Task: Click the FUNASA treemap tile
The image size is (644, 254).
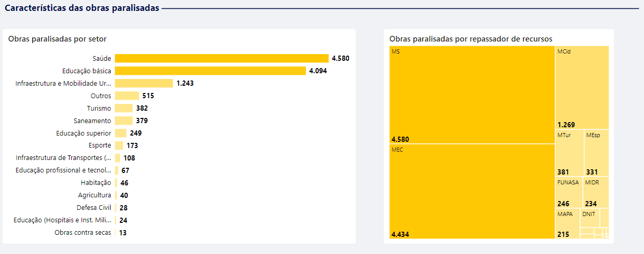Action: (569, 192)
